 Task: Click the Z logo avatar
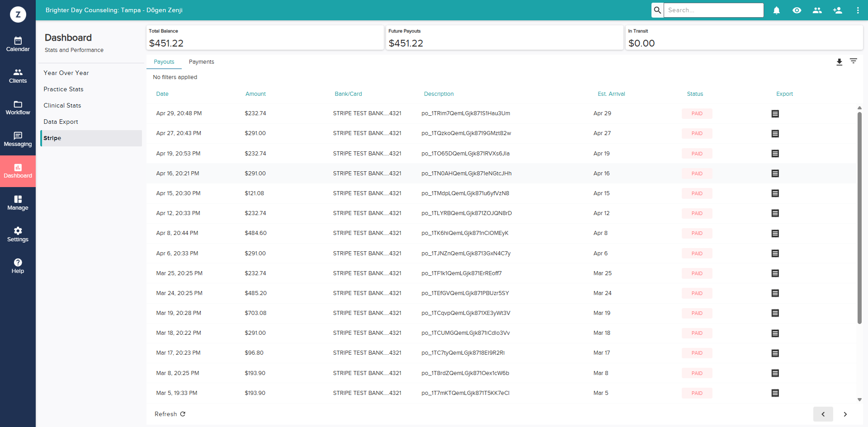[x=18, y=14]
